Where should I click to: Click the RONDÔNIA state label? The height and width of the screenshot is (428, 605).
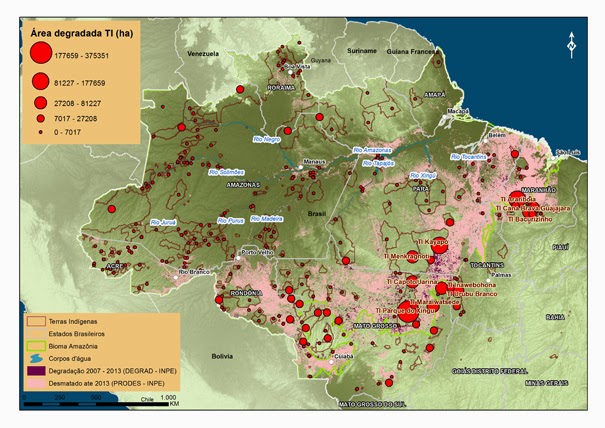(246, 293)
